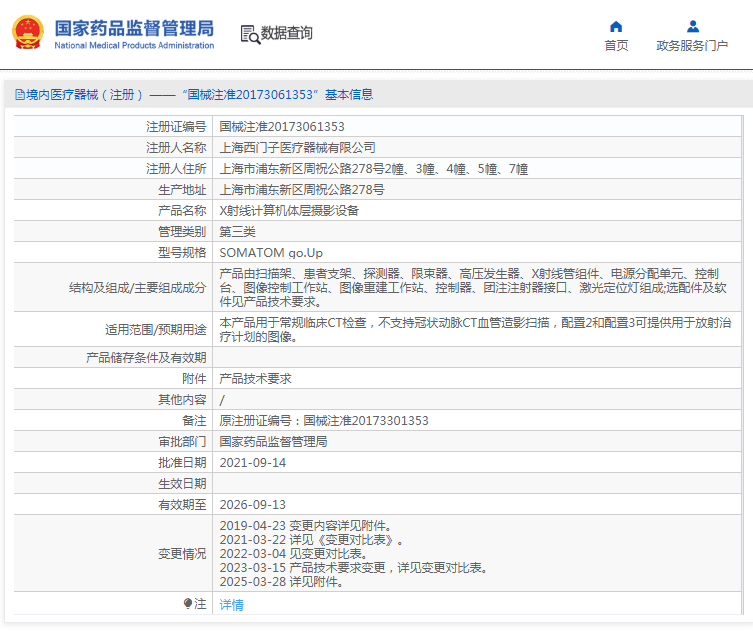The width and height of the screenshot is (753, 633).
Task: Go to 首页 via the house icon
Action: click(616, 26)
